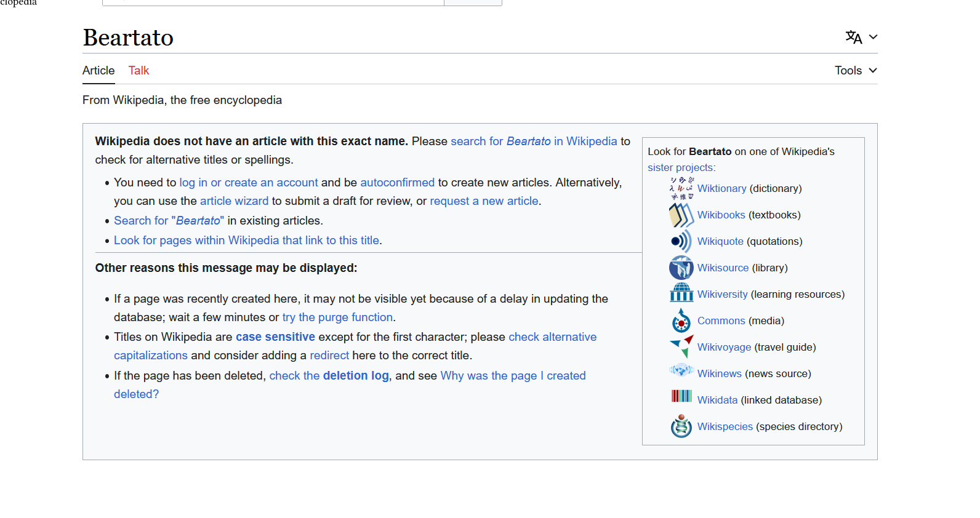
Task: Go to Wikispecies species directory text link
Action: tap(725, 426)
